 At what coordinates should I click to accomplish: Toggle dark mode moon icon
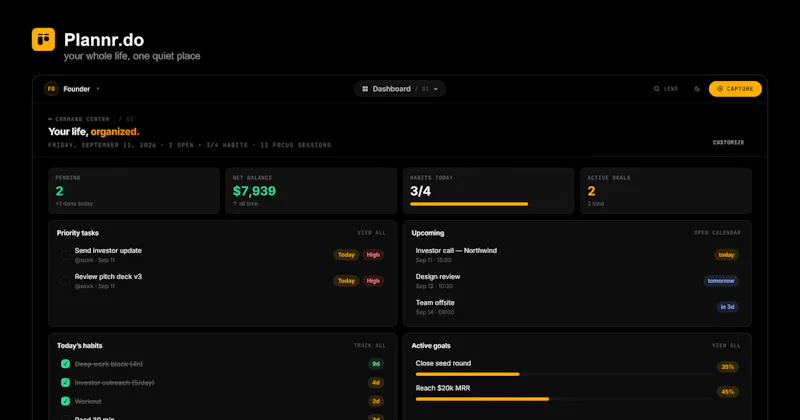(697, 89)
